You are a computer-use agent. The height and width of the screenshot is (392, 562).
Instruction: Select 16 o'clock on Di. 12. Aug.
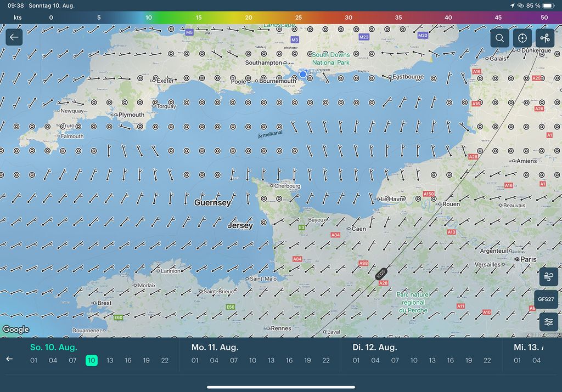pyautogui.click(x=450, y=360)
